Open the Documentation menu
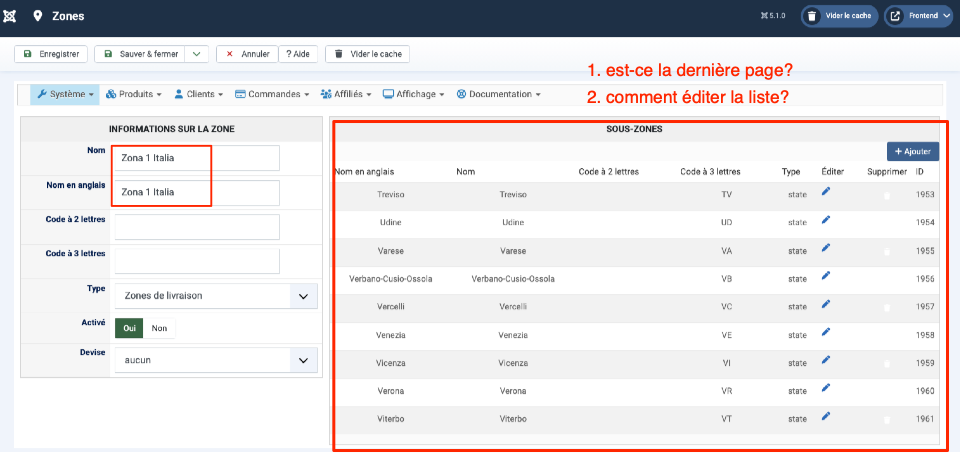Screen dimensions: 960x453 coord(498,94)
